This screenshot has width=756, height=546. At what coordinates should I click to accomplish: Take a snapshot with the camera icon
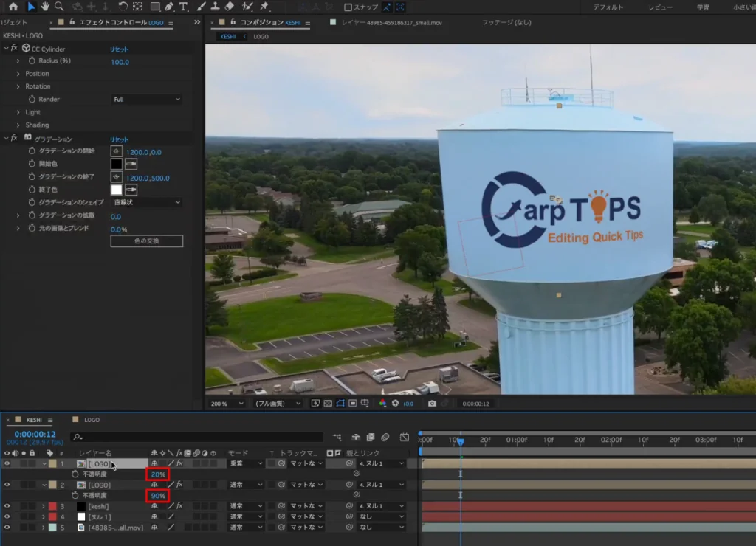[x=432, y=404]
